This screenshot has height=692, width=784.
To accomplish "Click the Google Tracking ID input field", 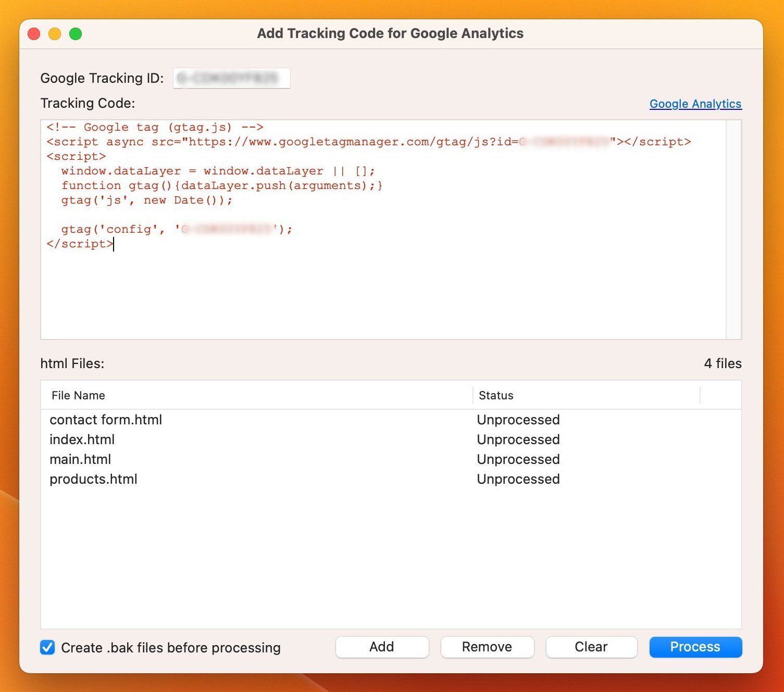I will click(x=231, y=78).
